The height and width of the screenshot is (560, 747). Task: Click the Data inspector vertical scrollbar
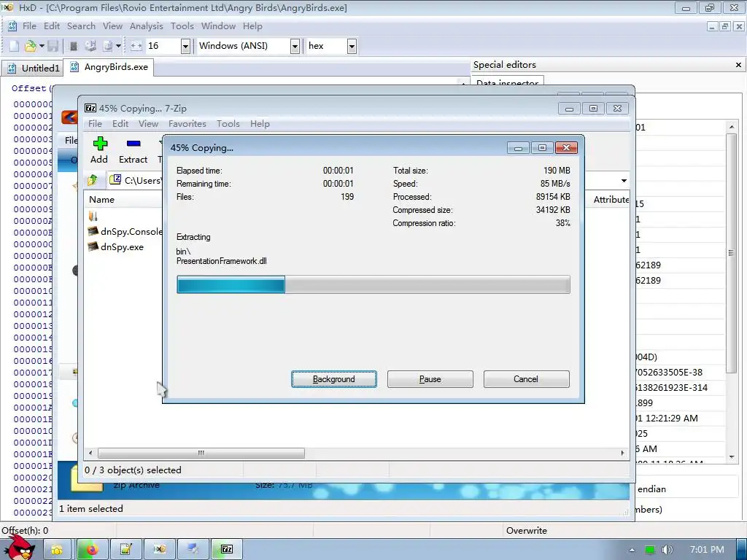click(x=731, y=253)
